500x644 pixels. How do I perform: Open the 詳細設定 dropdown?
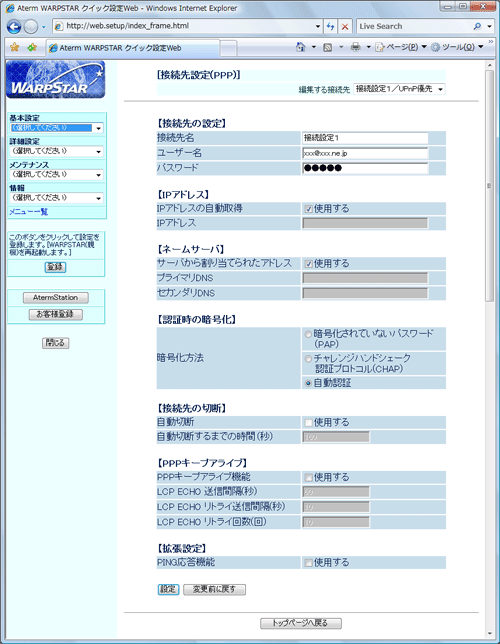[56, 151]
